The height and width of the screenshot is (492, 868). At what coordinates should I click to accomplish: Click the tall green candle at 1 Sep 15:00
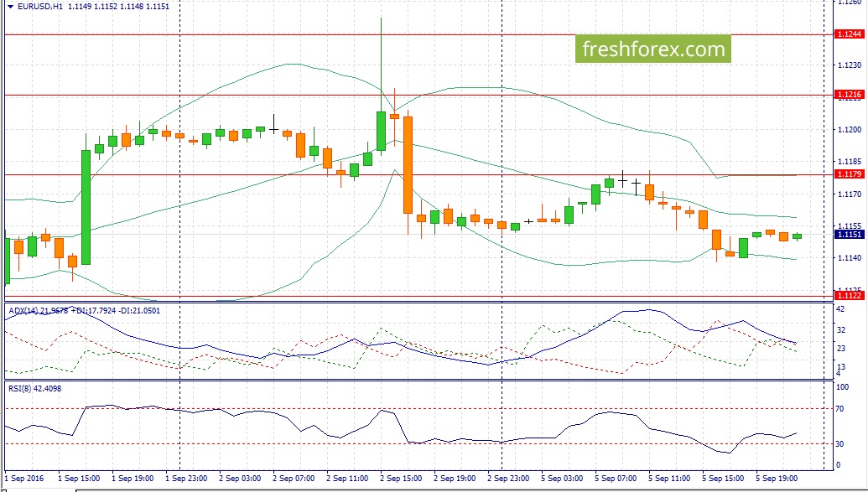click(86, 207)
